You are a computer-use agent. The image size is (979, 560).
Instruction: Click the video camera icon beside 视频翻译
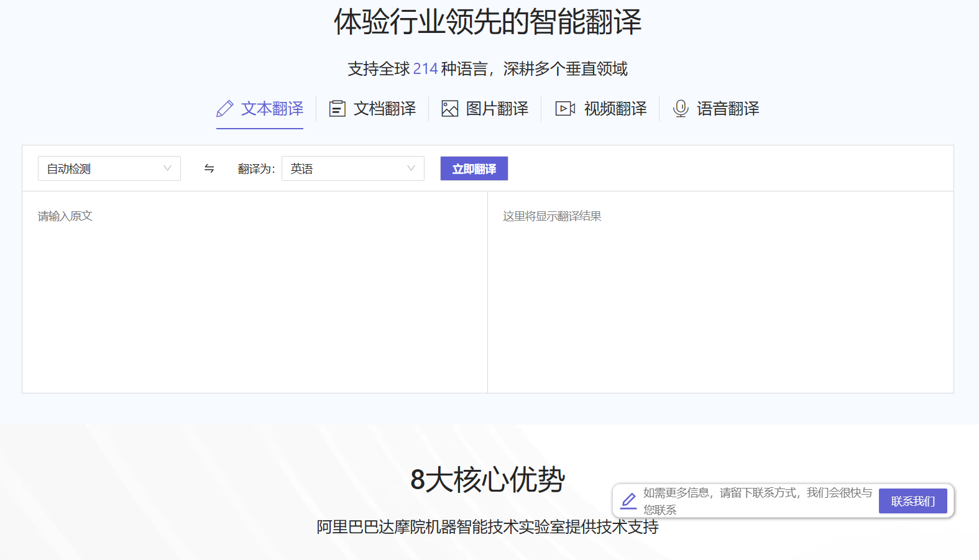564,109
